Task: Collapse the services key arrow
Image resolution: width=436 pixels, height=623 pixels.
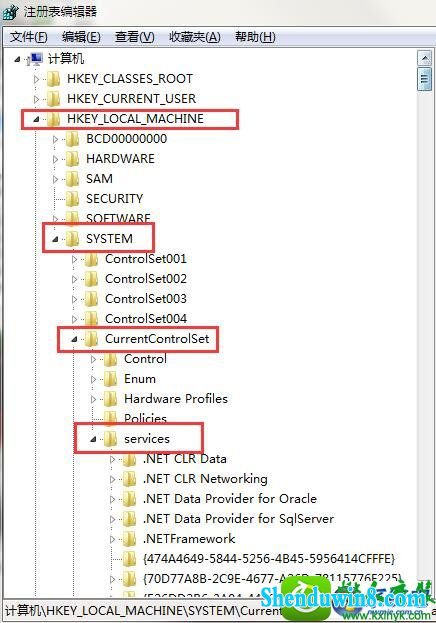Action: pyautogui.click(x=93, y=439)
